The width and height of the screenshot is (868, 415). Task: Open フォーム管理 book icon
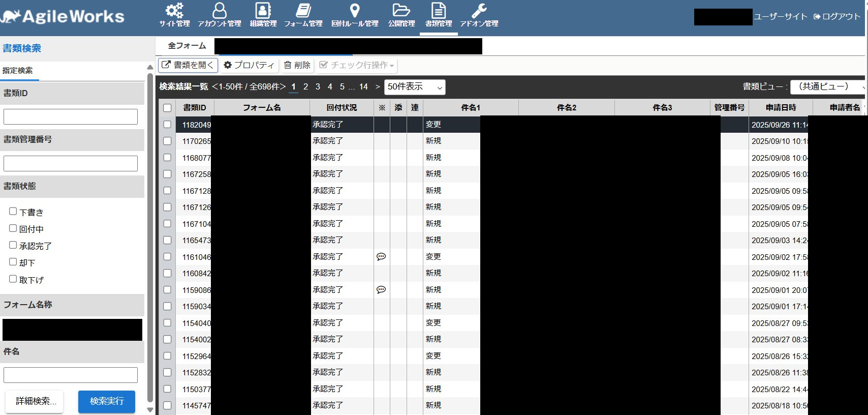303,10
